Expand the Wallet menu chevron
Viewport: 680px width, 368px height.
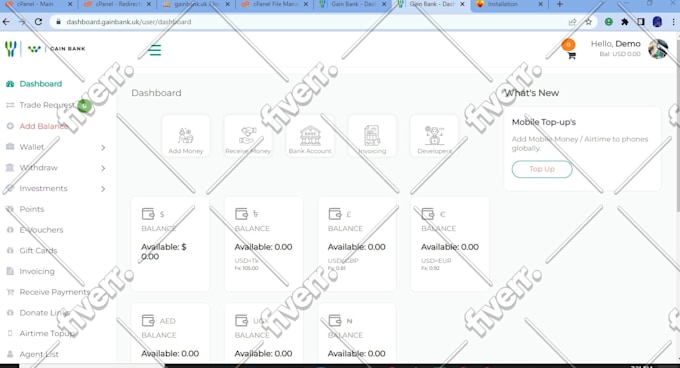(103, 147)
